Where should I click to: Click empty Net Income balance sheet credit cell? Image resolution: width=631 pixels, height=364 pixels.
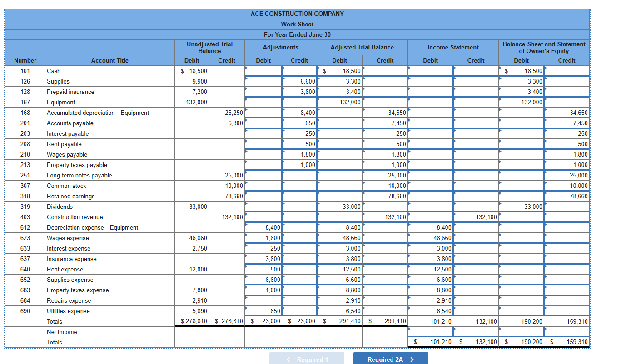[566, 332]
